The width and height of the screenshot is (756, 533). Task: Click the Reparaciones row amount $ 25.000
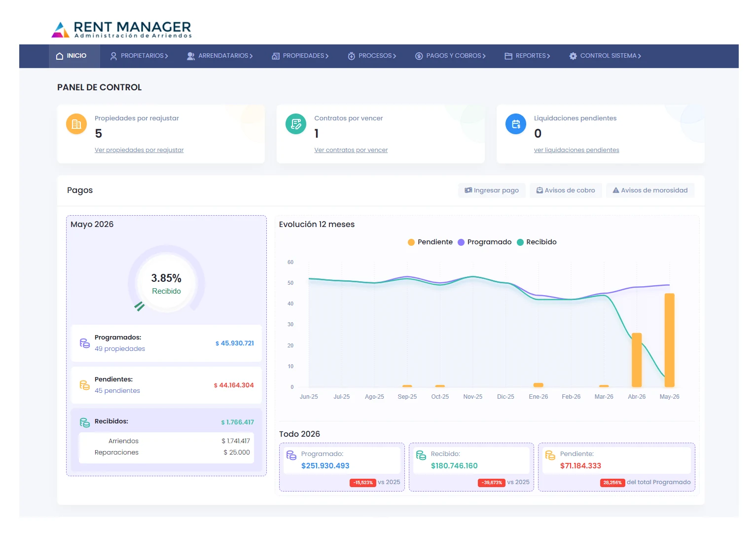coord(237,453)
